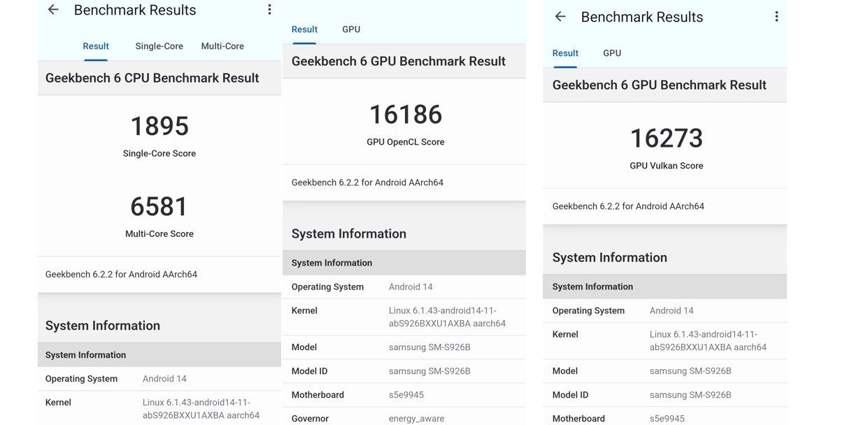Tap the Geekbench 6.2.2 version line in OpenCL screen
This screenshot has width=868, height=425.
[367, 182]
